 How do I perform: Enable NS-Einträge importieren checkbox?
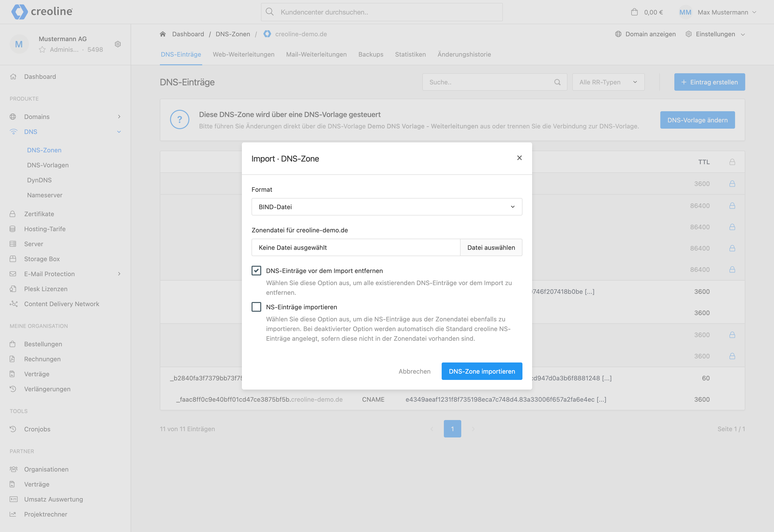(x=256, y=307)
